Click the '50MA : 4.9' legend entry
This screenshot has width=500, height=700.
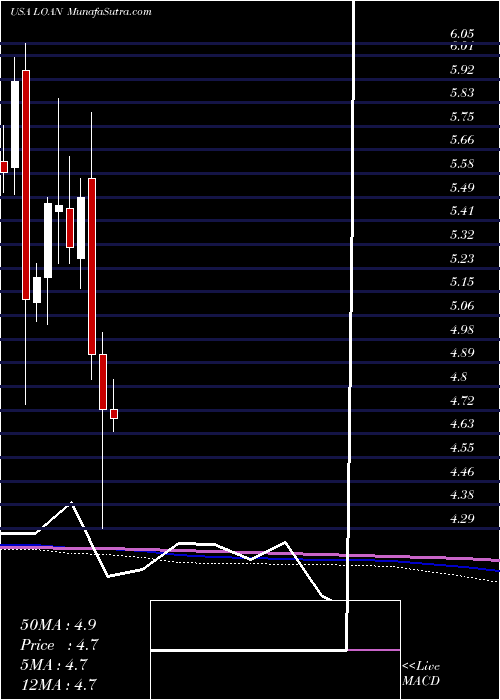(x=58, y=625)
